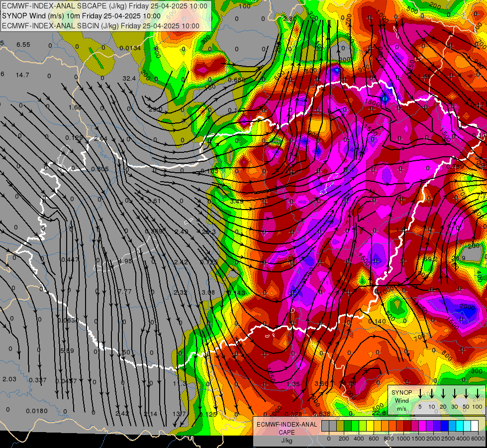Click the map value 0.0180
The height and width of the screenshot is (448, 487).
coord(37,411)
